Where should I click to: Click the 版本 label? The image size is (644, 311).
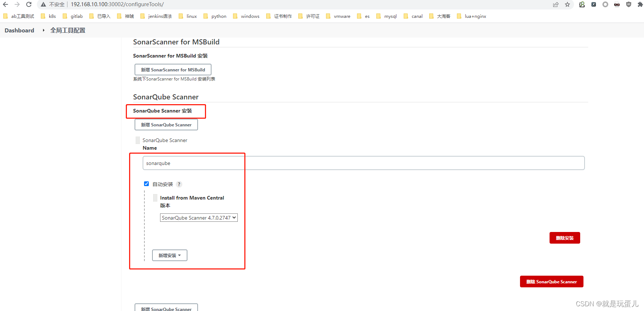[x=165, y=205]
